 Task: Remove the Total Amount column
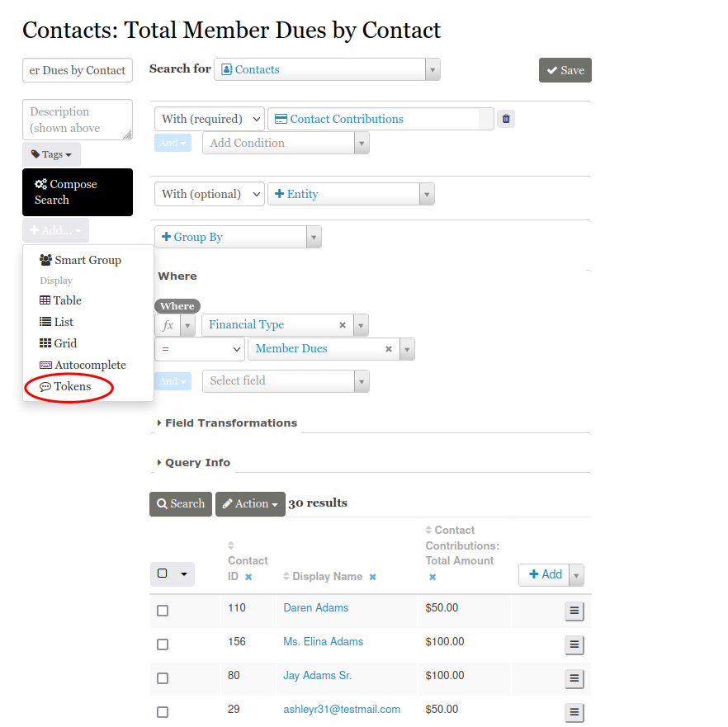click(x=433, y=577)
